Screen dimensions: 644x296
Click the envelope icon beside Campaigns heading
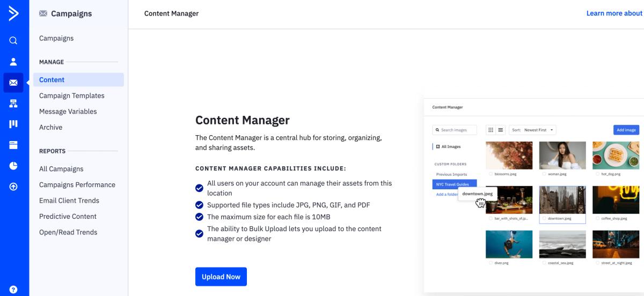point(43,14)
